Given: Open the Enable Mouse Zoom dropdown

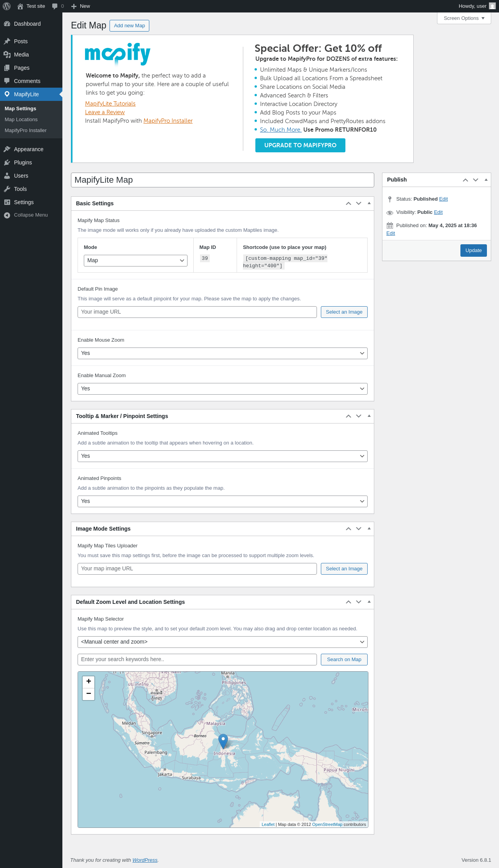Looking at the screenshot, I should (223, 353).
